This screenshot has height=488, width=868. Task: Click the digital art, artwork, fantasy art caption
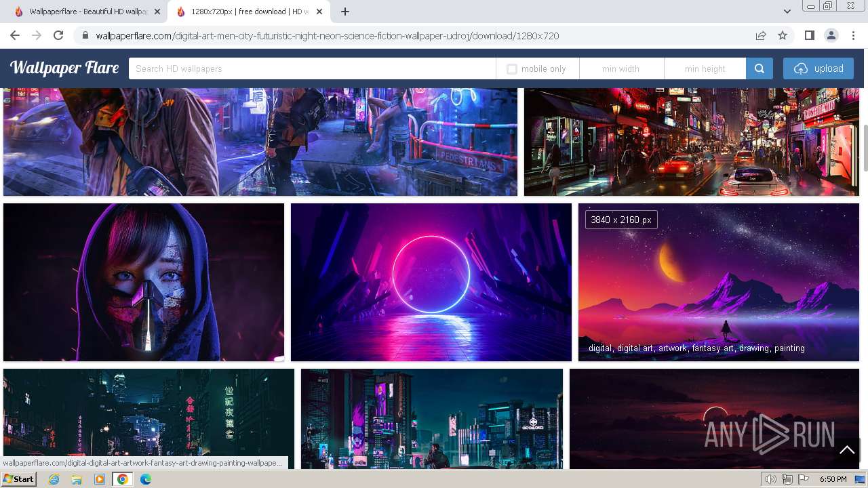pyautogui.click(x=696, y=348)
